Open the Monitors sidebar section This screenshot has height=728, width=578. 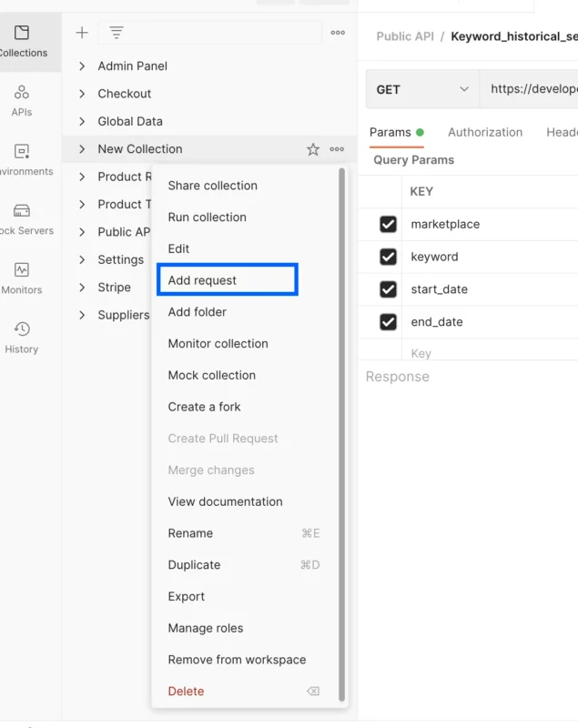click(21, 278)
